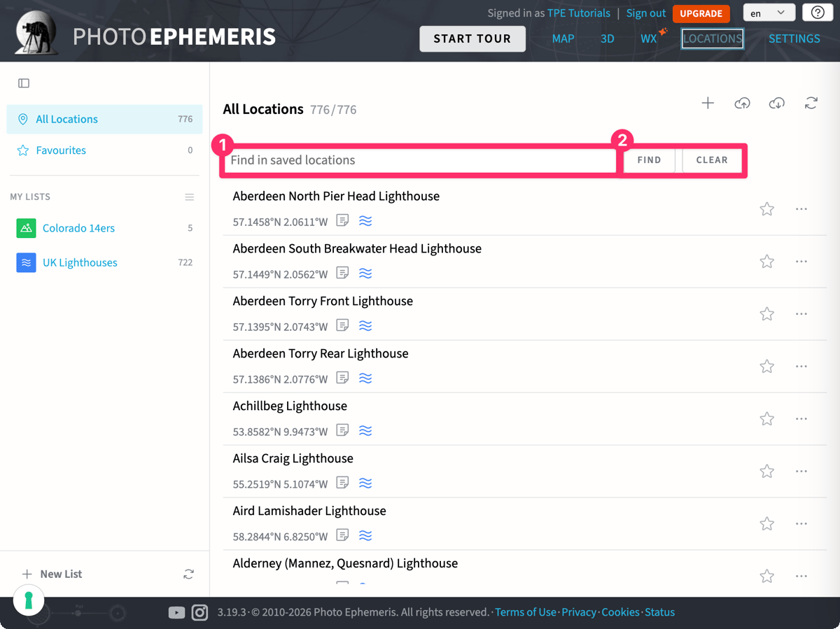The width and height of the screenshot is (840, 629).
Task: Click the START TOUR button
Action: point(472,38)
